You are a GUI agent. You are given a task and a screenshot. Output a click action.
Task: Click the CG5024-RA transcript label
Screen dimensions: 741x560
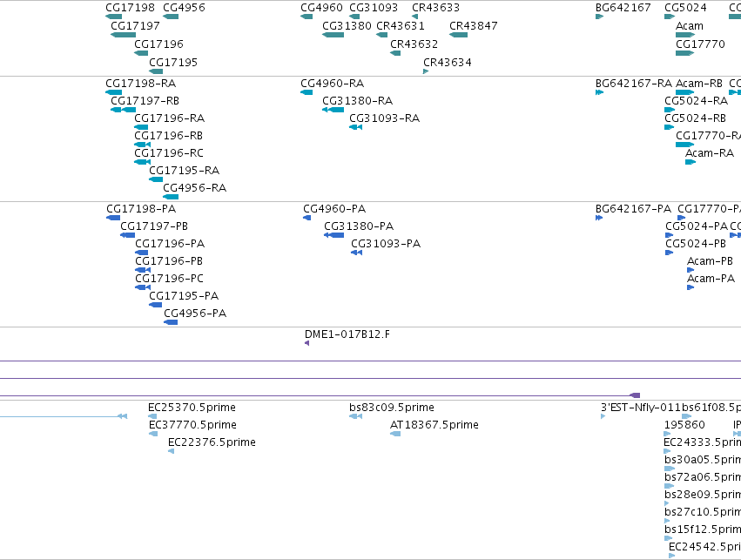[696, 101]
